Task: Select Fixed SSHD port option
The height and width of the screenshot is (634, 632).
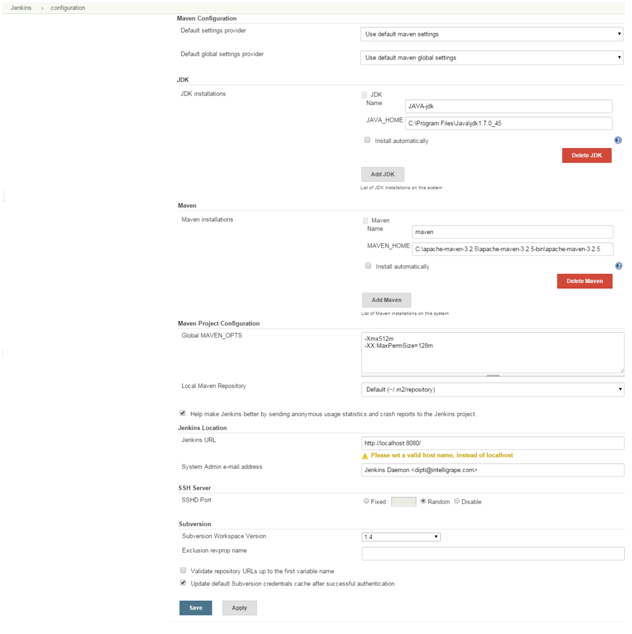Action: [x=366, y=501]
